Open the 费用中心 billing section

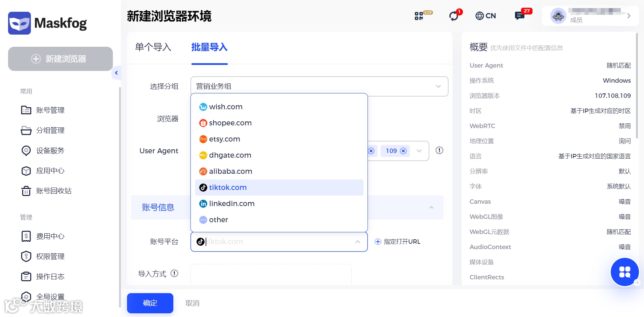point(50,236)
